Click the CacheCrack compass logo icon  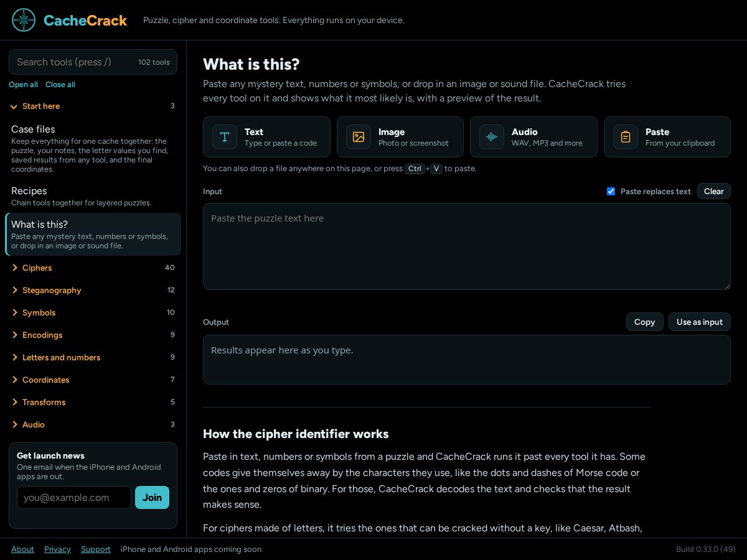coord(24,20)
